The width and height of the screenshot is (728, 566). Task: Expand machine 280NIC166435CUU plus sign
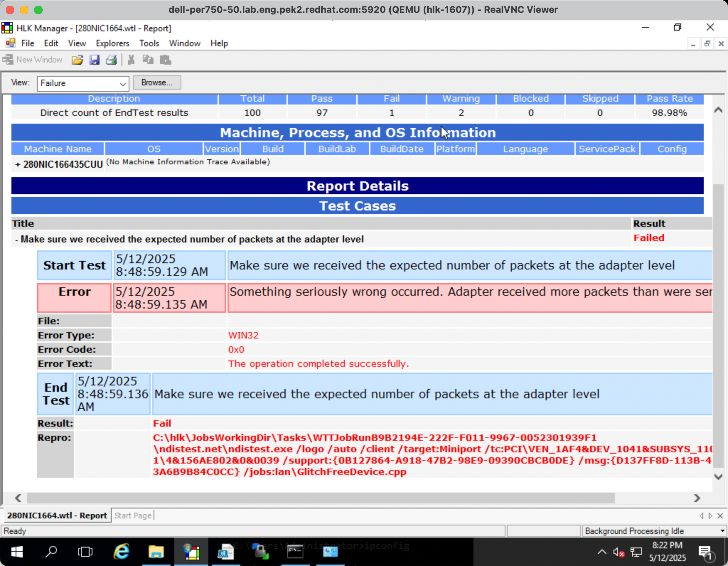pyautogui.click(x=17, y=165)
